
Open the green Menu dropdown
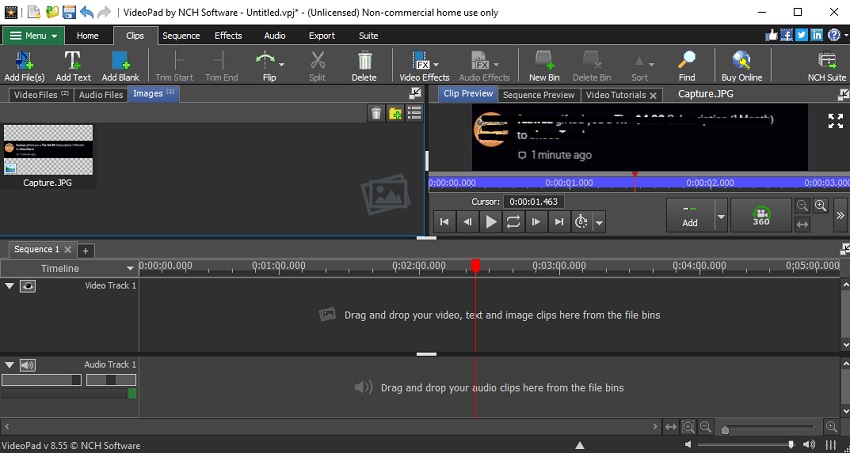[x=34, y=36]
